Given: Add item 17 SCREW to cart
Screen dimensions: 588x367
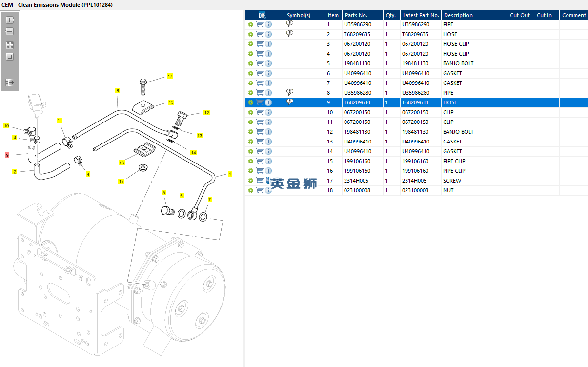Looking at the screenshot, I should point(260,181).
